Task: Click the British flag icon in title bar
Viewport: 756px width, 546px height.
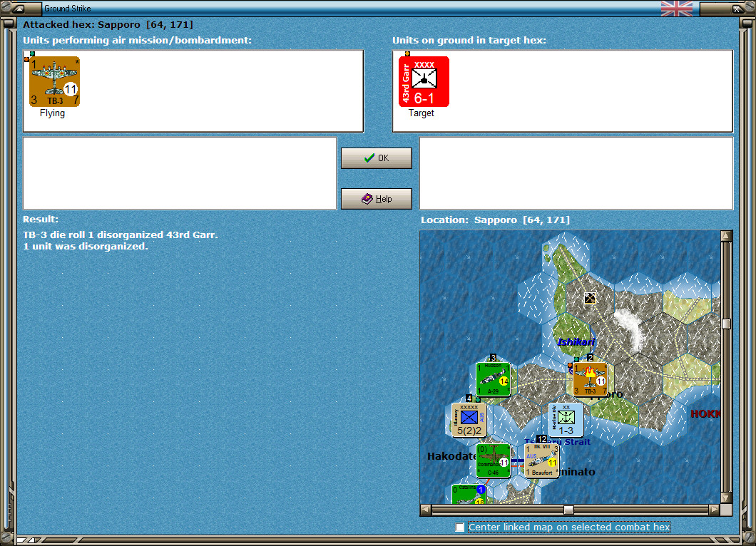Action: coord(676,8)
